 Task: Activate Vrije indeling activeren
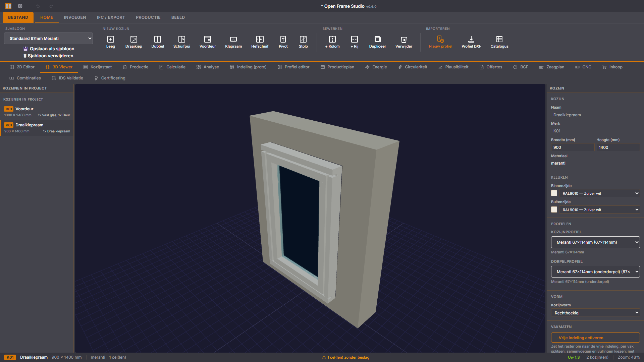595,338
